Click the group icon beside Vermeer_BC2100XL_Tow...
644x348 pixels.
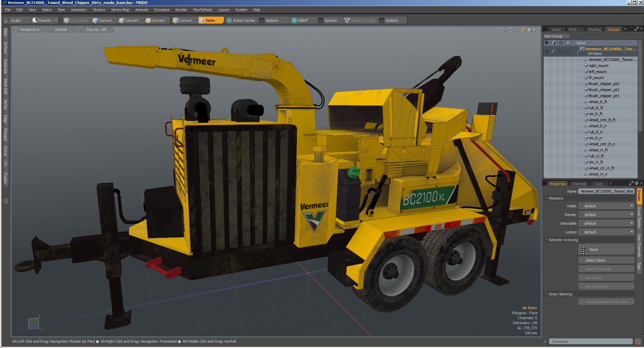click(x=582, y=49)
